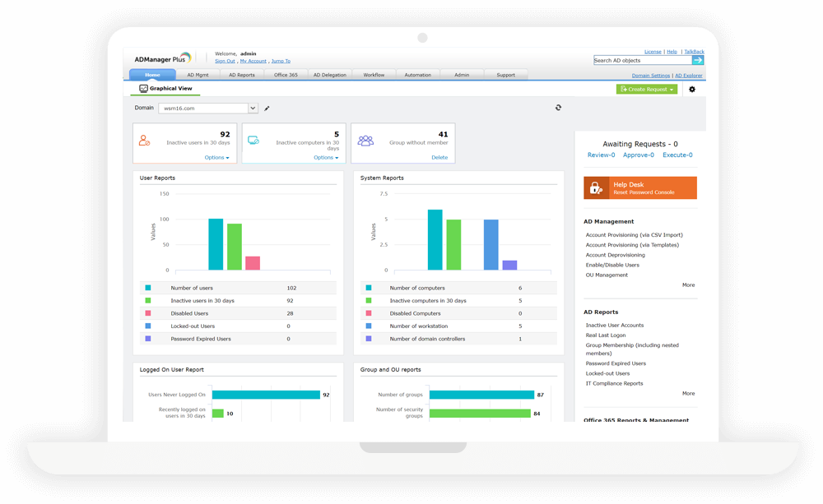Open the AD Mgmt tab
The width and height of the screenshot is (823, 504).
coord(198,75)
